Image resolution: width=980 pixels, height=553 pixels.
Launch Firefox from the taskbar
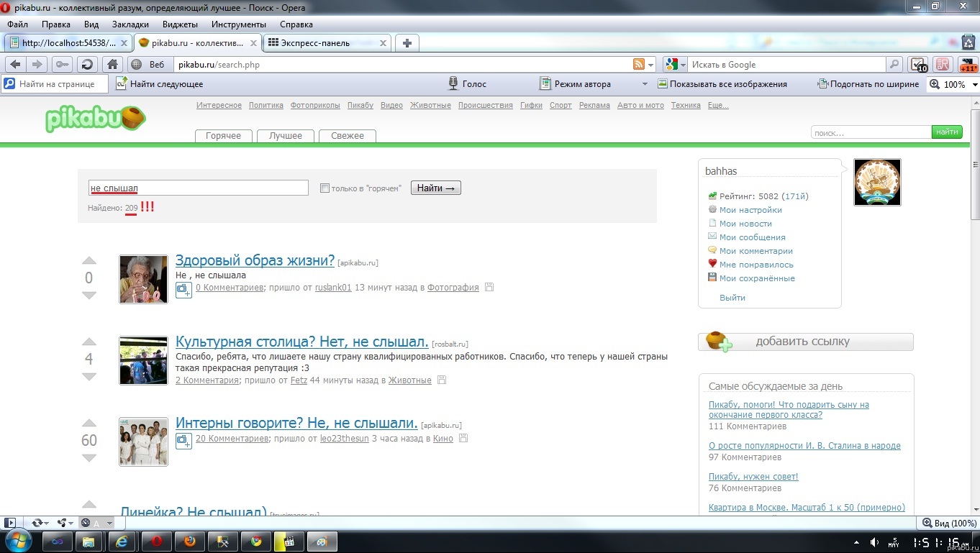click(190, 541)
